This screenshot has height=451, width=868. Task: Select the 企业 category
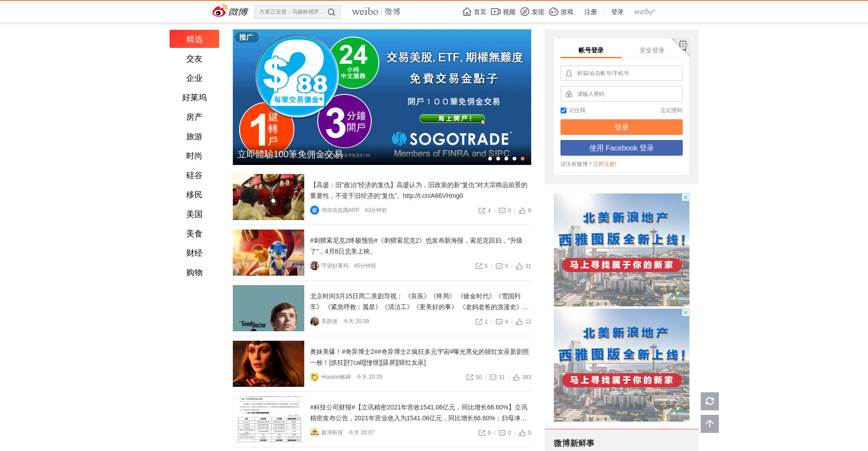[x=194, y=78]
